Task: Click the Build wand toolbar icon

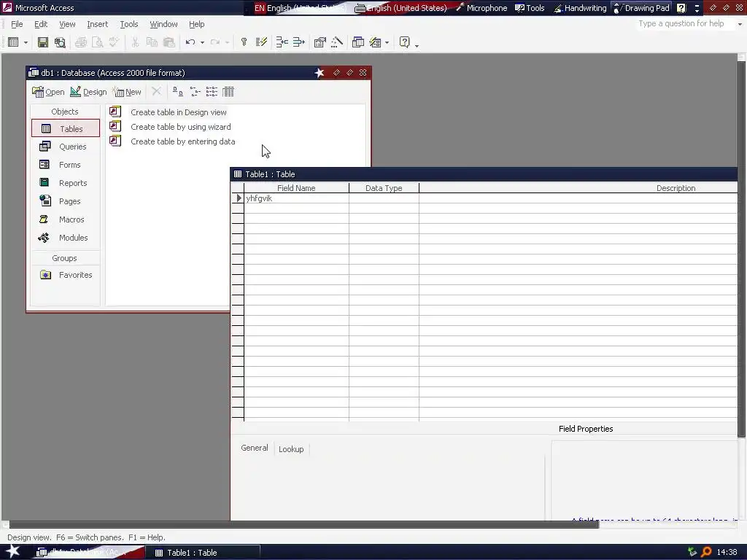Action: coord(337,42)
